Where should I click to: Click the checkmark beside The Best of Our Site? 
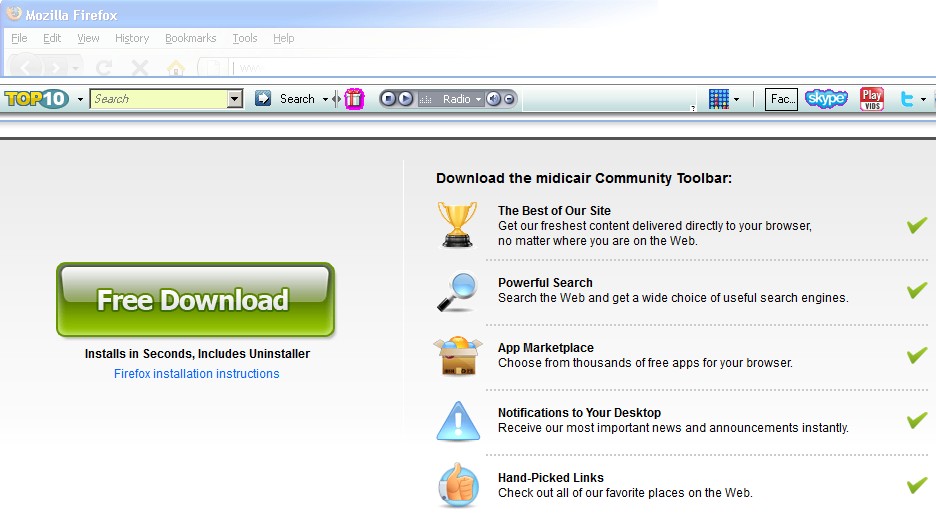coord(917,225)
